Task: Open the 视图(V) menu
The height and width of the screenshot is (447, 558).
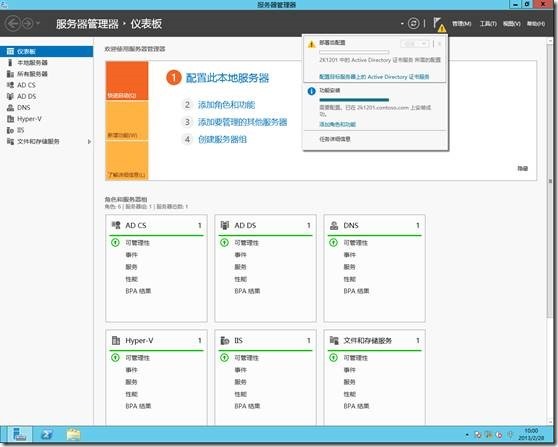Action: [512, 24]
